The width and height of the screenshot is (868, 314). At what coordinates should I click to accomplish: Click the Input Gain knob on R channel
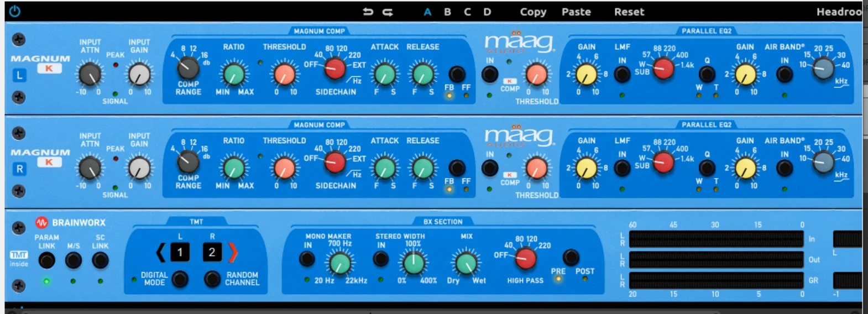pyautogui.click(x=139, y=168)
